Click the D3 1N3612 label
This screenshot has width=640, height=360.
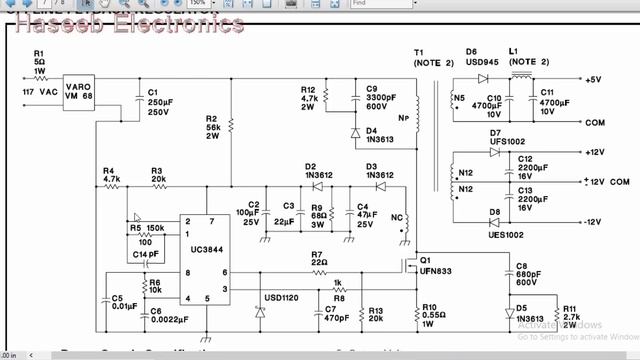[x=380, y=171]
